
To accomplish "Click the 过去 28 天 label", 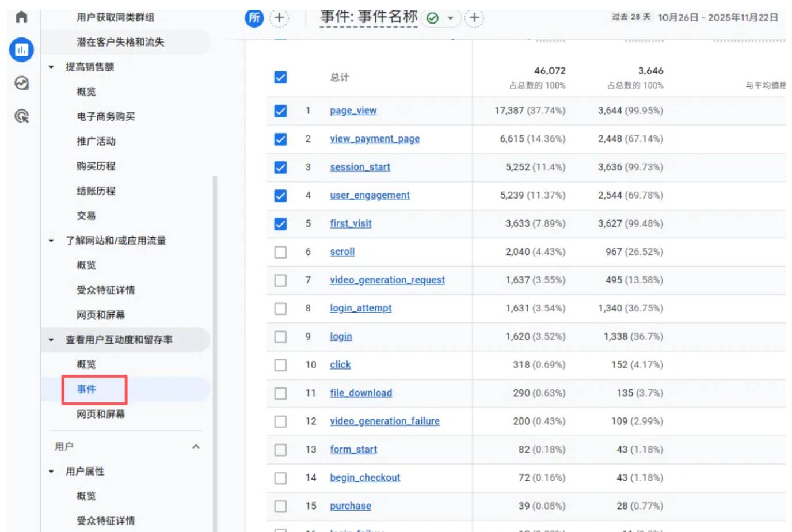I will 631,17.
